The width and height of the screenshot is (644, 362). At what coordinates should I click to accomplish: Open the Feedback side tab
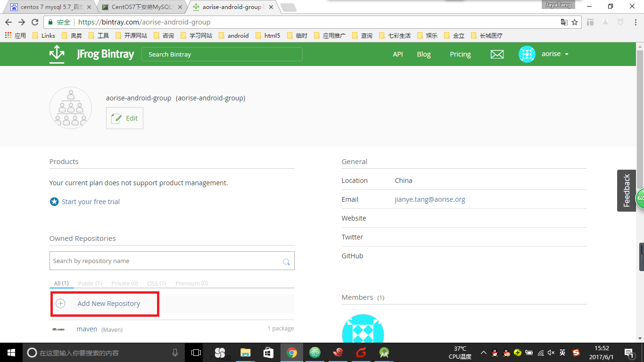point(627,190)
